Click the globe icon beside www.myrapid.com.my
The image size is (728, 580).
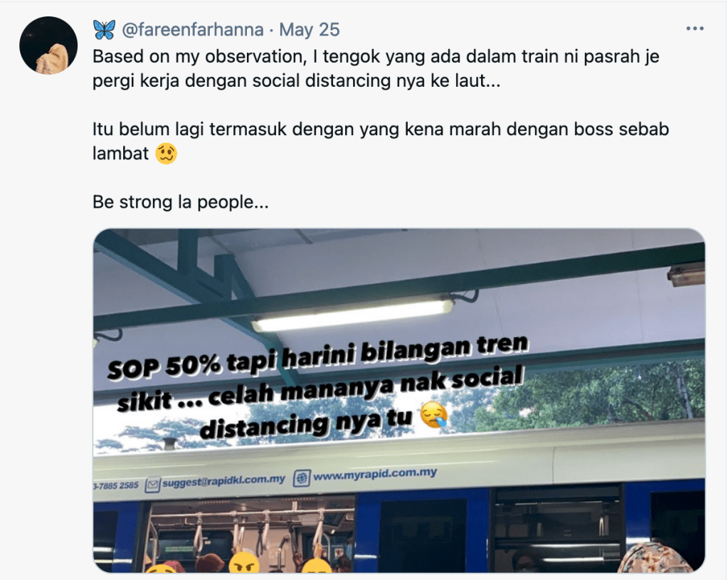pos(301,478)
